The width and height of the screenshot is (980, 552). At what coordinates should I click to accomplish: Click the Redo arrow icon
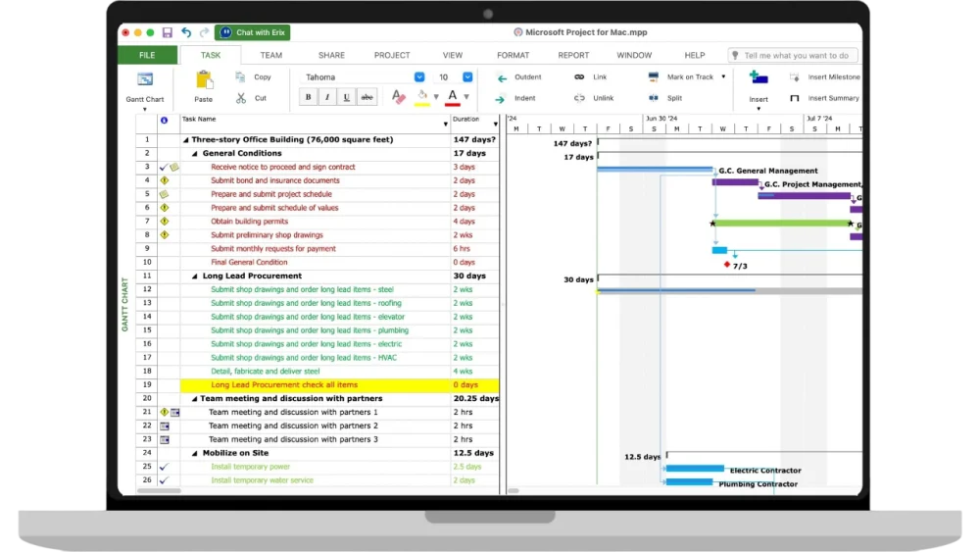point(205,32)
